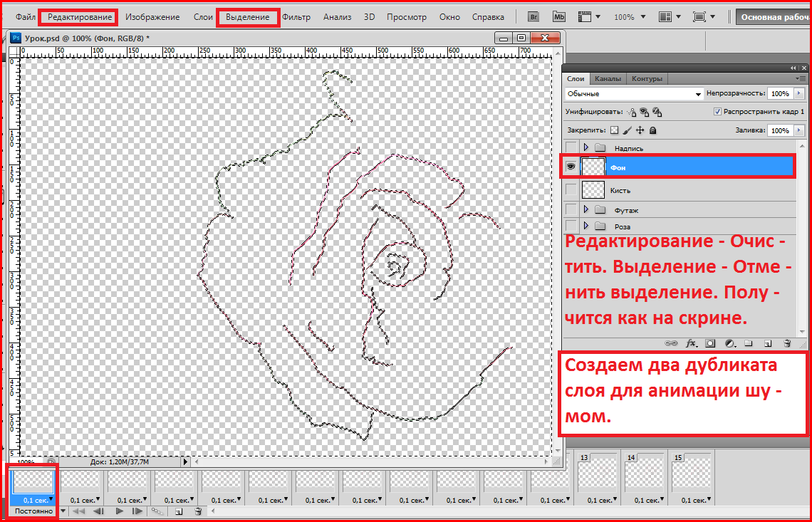Create a new layer icon in Layers panel
Image resolution: width=812 pixels, height=522 pixels.
point(768,343)
